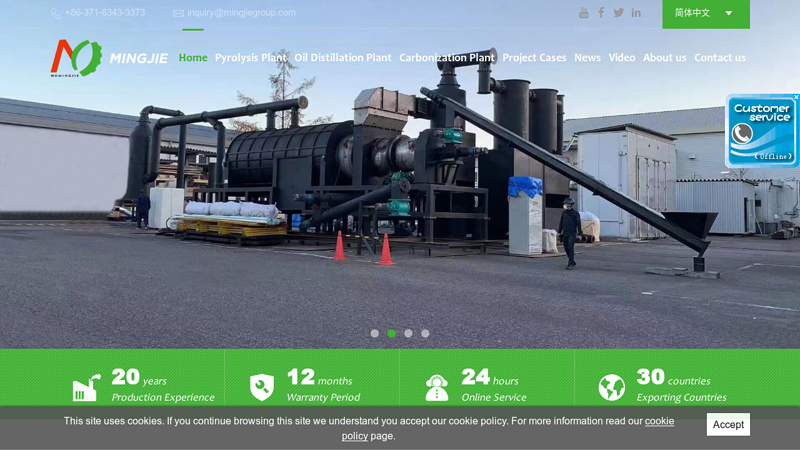Open the Twitter social icon
This screenshot has width=800, height=450.
[x=618, y=13]
